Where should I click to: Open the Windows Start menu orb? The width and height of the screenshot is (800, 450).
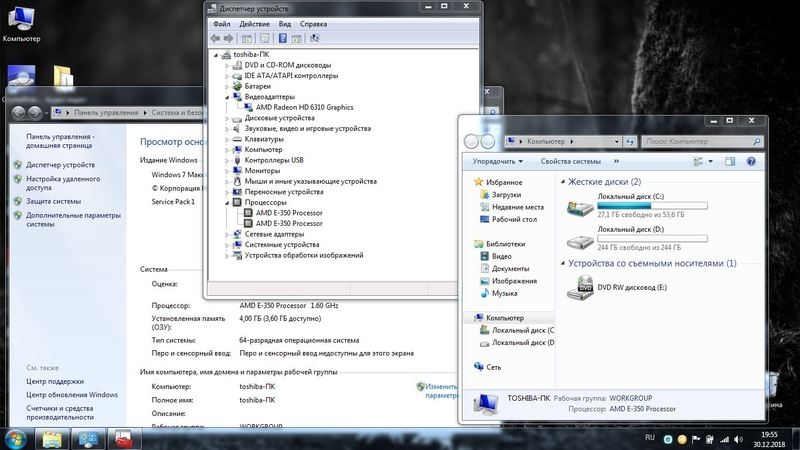[x=16, y=438]
